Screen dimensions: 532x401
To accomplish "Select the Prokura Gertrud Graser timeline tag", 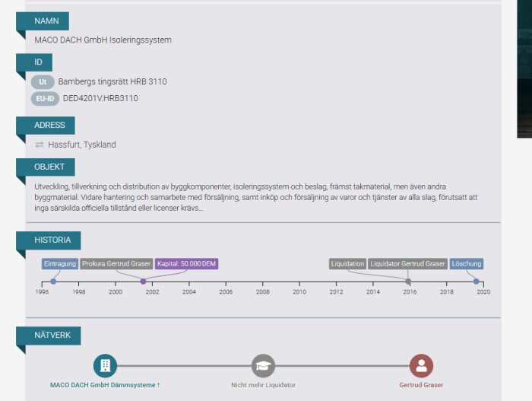I will point(116,264).
